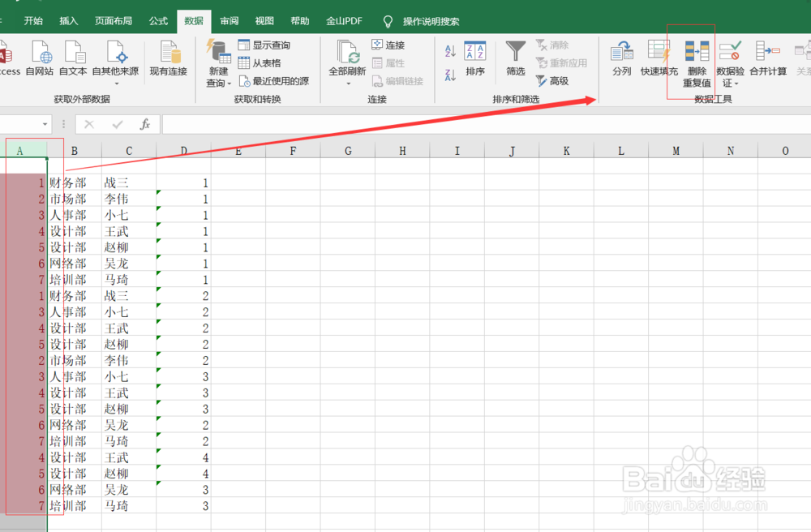Toggle the Filter (筛选) funnel
Screen dimensions: 811x532
tap(516, 58)
